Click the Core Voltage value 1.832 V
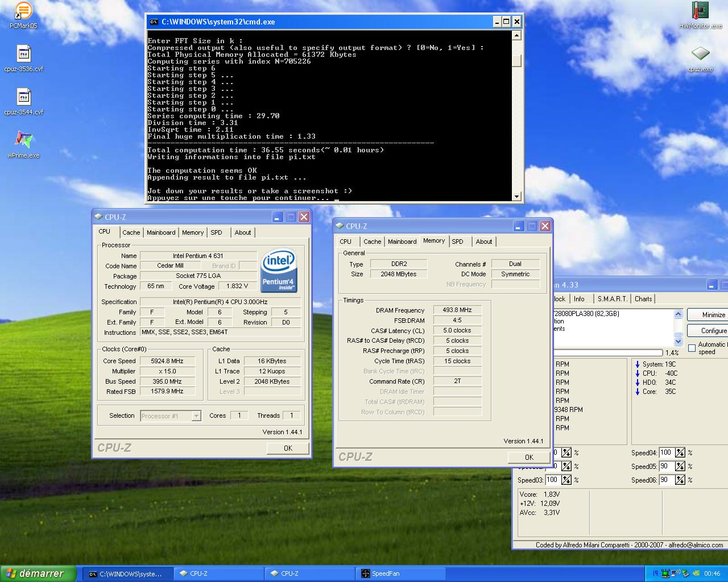 coord(237,286)
